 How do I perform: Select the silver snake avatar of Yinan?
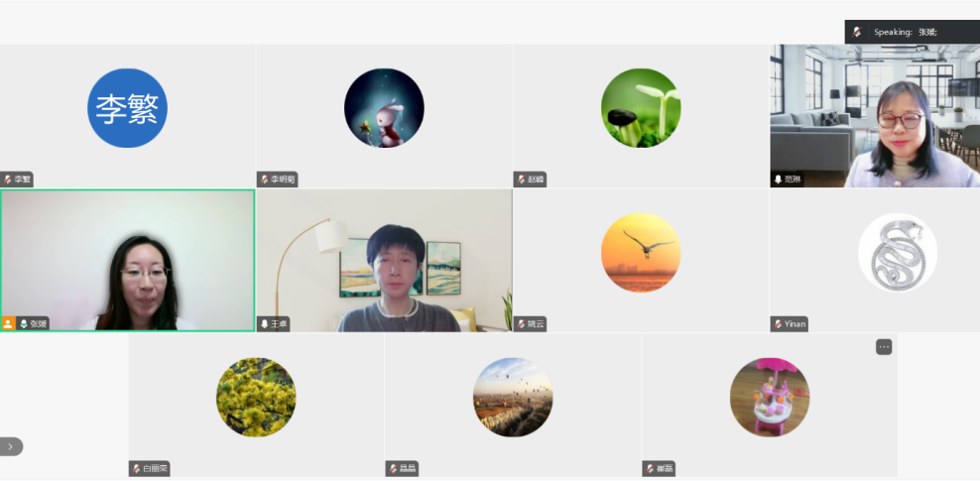click(898, 252)
